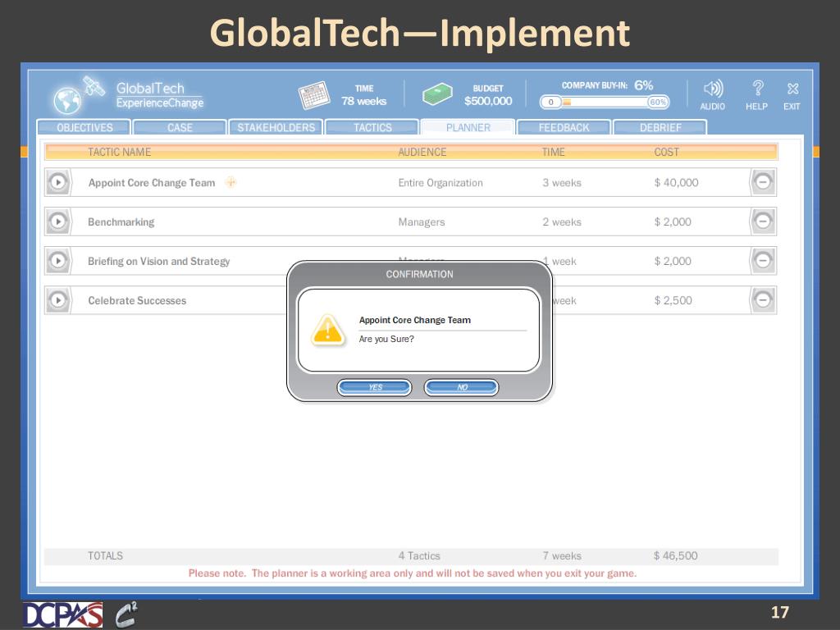The image size is (840, 630).
Task: Click the Time column header
Action: click(554, 152)
